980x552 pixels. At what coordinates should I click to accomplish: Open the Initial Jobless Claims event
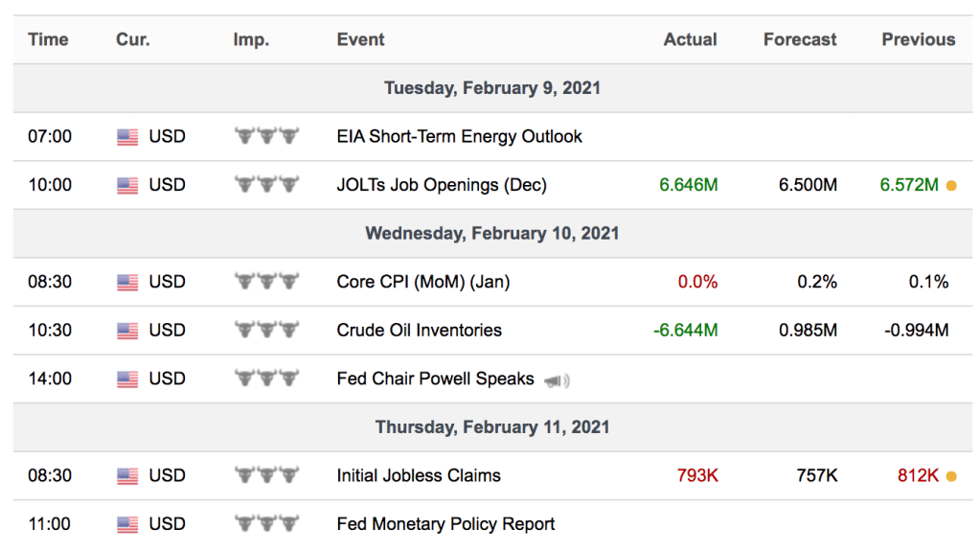(x=419, y=475)
